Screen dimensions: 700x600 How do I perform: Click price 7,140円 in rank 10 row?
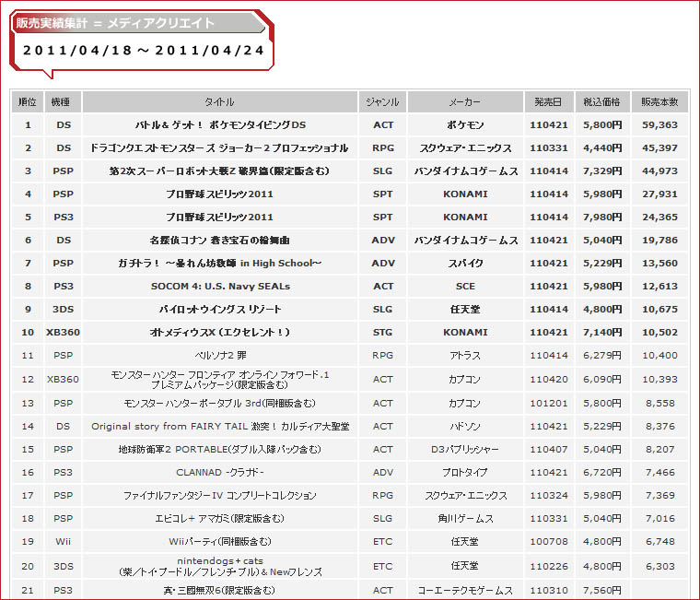[x=602, y=333]
